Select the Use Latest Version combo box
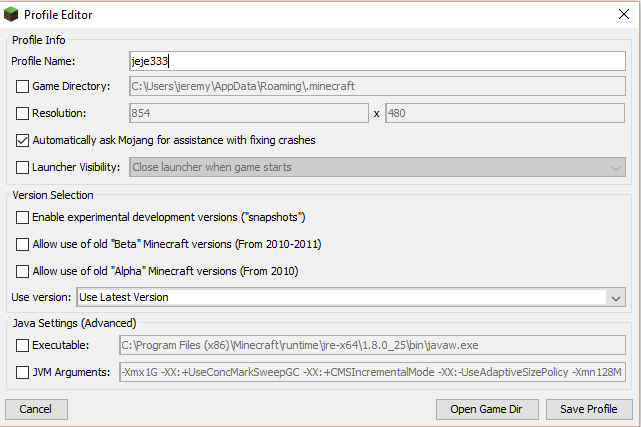Viewport: 641px width, 427px height. (351, 297)
